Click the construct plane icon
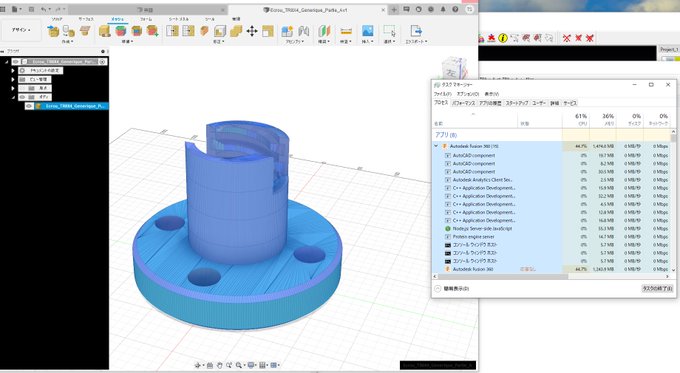The height and width of the screenshot is (373, 680). click(324, 31)
